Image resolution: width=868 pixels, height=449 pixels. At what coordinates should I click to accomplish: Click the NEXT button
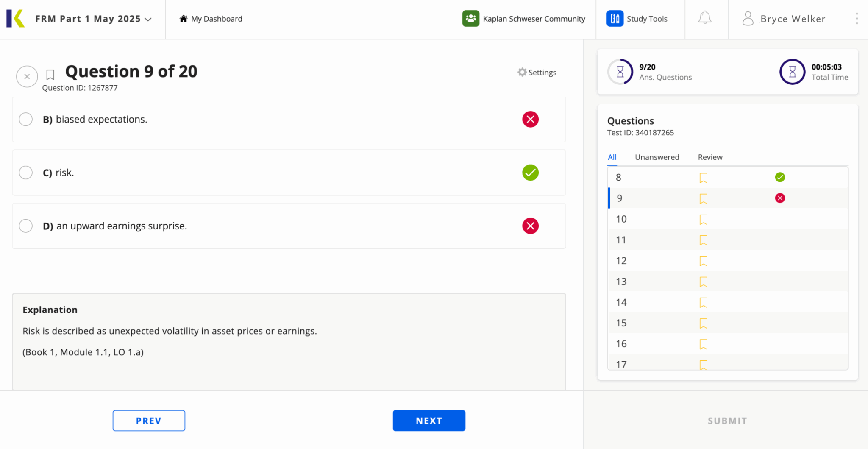[428, 421]
